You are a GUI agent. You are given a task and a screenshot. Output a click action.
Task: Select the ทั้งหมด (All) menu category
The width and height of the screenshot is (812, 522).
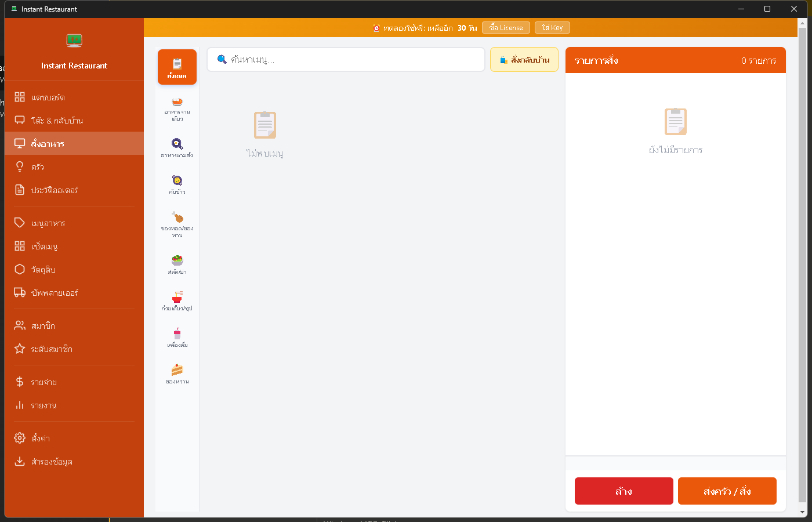tap(177, 67)
